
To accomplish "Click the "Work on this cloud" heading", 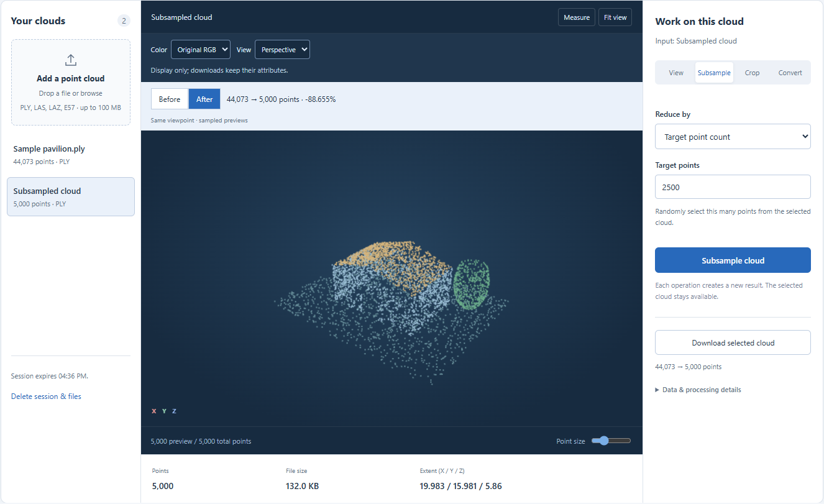I will (699, 21).
